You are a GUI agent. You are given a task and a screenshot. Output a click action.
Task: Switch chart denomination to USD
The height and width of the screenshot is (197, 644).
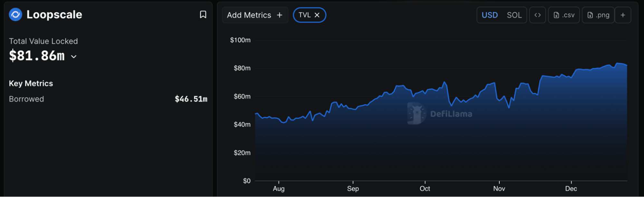[x=490, y=15]
